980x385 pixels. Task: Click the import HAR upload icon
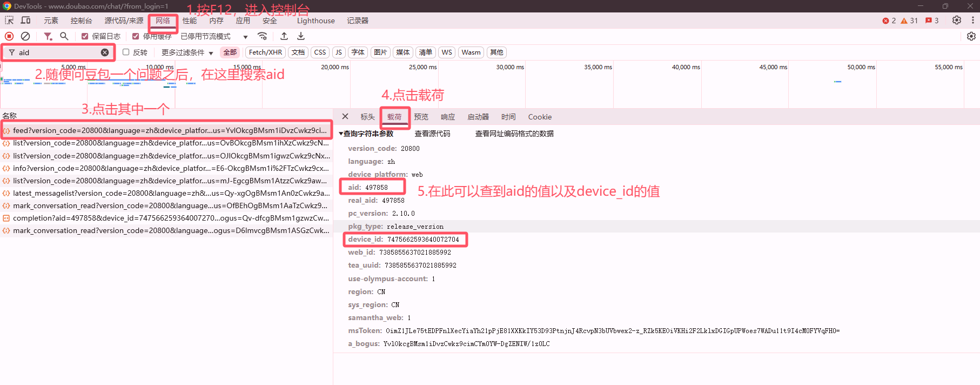tap(284, 36)
